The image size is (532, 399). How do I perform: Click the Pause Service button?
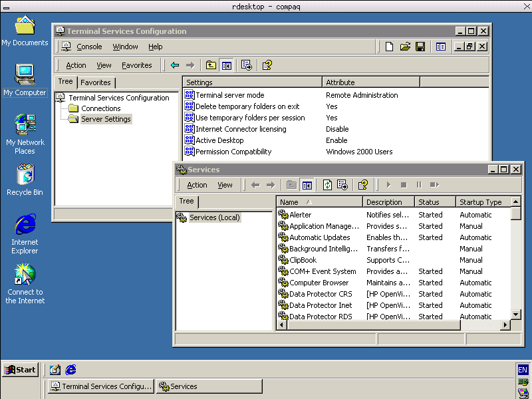(x=419, y=185)
